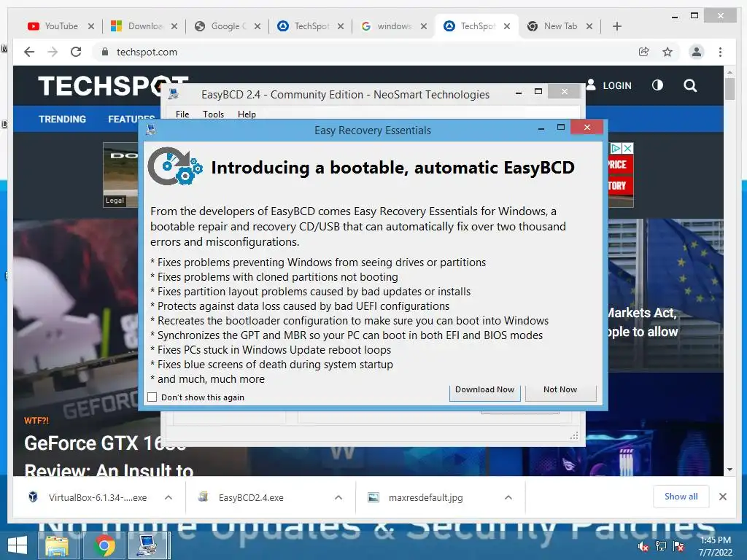Image resolution: width=747 pixels, height=560 pixels.
Task: Close the YouTube tab
Action: click(x=91, y=26)
